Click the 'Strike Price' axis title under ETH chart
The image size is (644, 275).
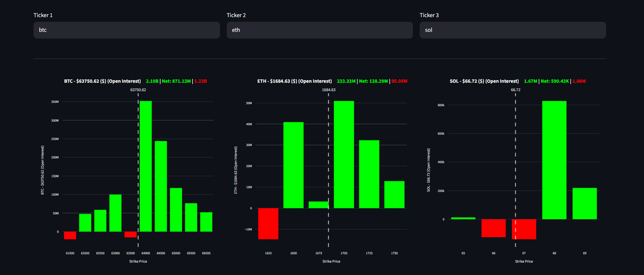pyautogui.click(x=332, y=262)
